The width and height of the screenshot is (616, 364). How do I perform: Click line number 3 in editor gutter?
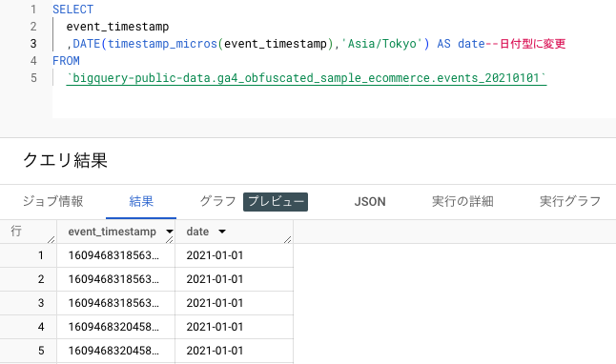[33, 43]
